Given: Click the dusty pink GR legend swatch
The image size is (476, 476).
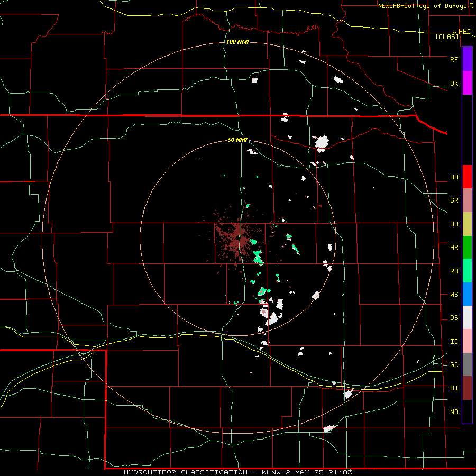Looking at the screenshot, I should click(x=467, y=200).
